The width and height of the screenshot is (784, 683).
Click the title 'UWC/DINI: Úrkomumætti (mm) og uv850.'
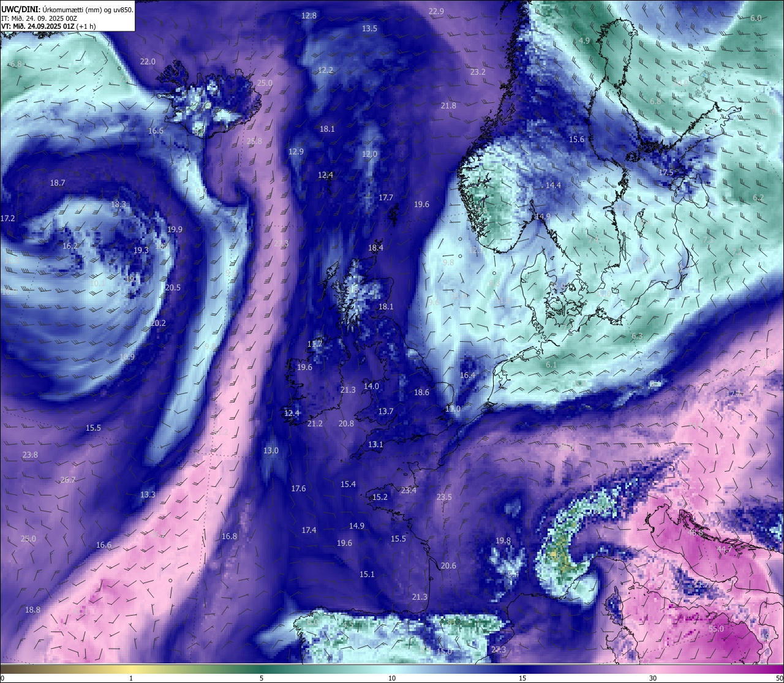[67, 10]
